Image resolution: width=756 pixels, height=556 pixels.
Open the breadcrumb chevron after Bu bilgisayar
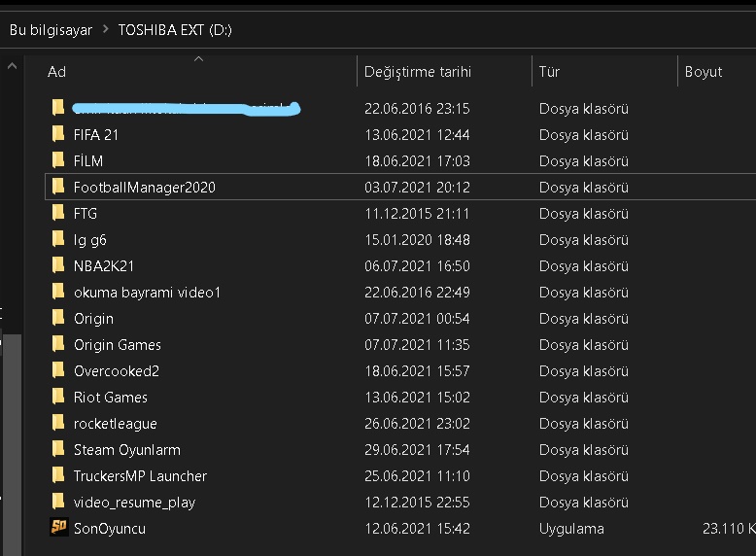[106, 30]
